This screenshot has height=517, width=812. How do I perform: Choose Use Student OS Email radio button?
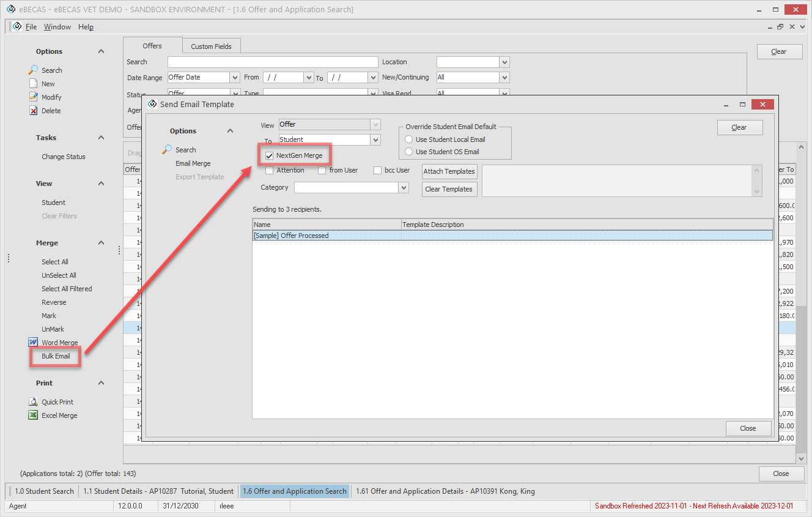(409, 152)
